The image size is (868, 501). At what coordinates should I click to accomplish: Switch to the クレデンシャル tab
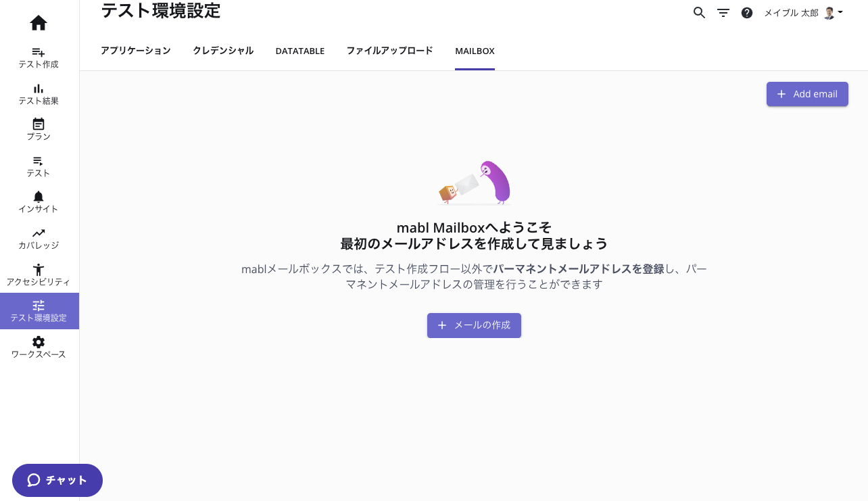pos(223,51)
